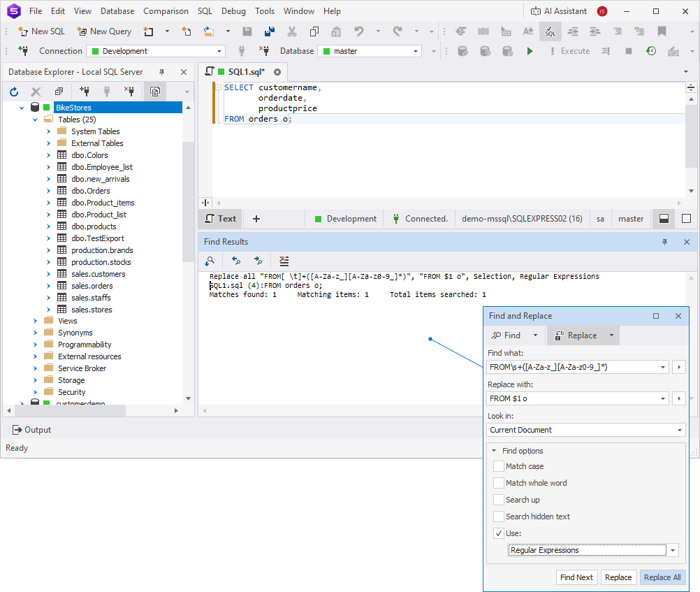This screenshot has height=592, width=700.
Task: Click the Cut icon on the toolbar
Action: 293,31
